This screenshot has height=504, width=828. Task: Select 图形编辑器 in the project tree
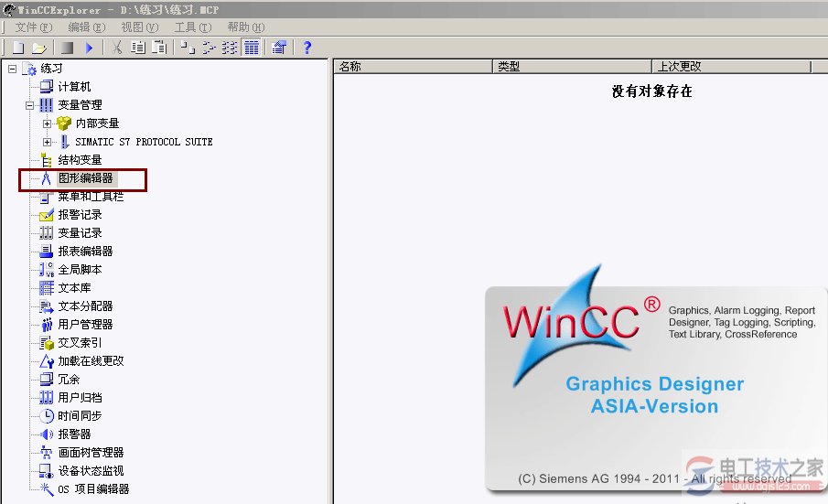tap(86, 178)
